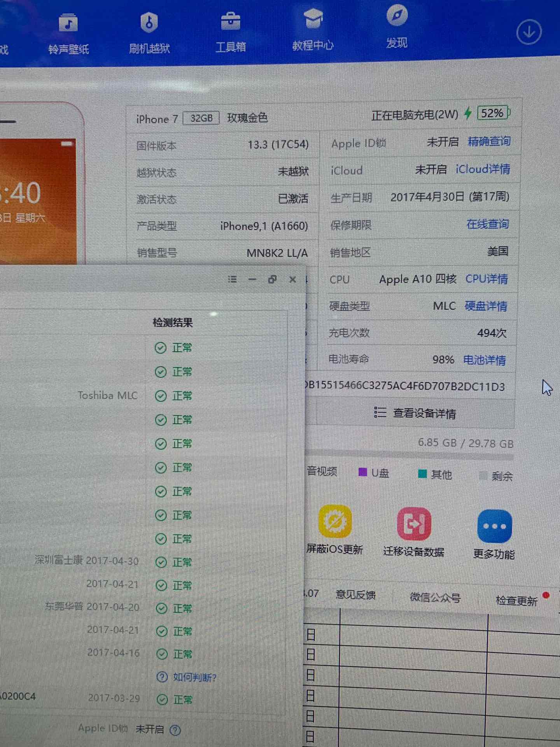Click the normal status beside 2017-03-29
This screenshot has width=560, height=747.
pyautogui.click(x=175, y=700)
